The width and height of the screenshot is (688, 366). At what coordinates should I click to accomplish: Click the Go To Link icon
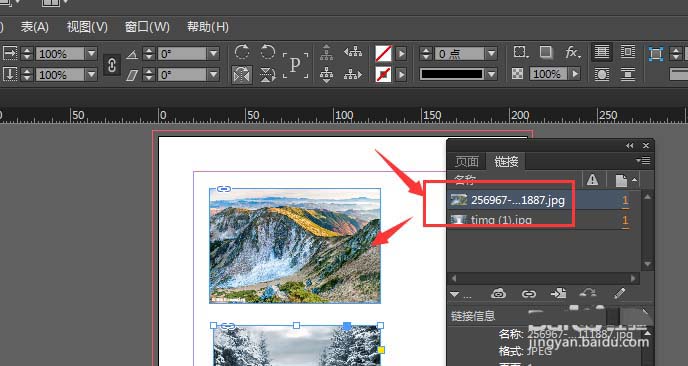(559, 294)
